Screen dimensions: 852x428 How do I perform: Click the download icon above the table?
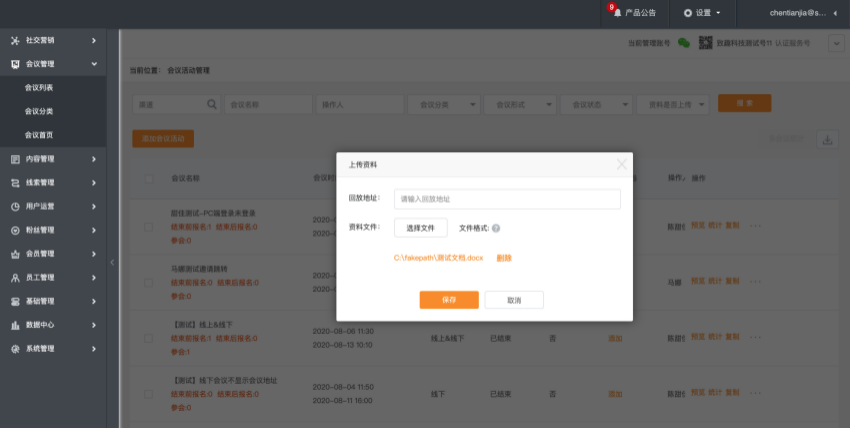[x=826, y=139]
